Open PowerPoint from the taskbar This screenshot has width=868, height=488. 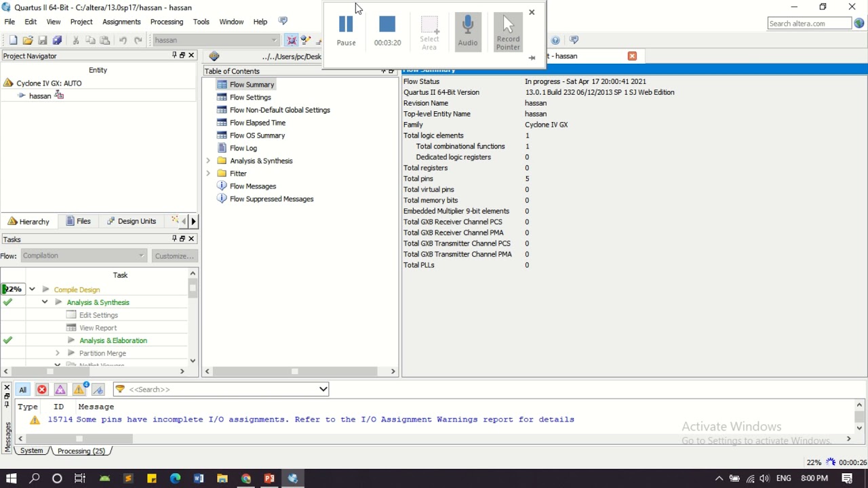click(269, 479)
